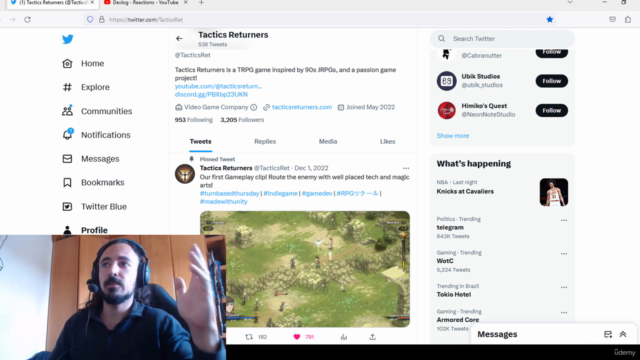Select the Tweets tab

tap(200, 141)
